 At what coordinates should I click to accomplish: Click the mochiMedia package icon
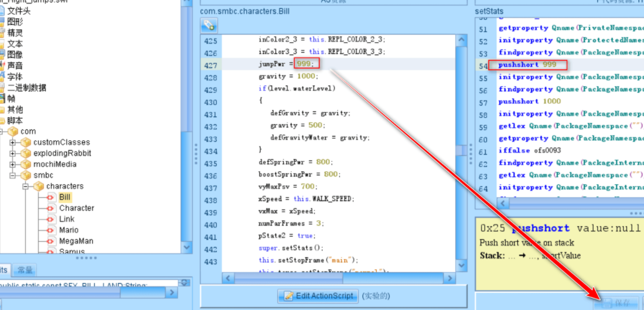click(x=26, y=164)
